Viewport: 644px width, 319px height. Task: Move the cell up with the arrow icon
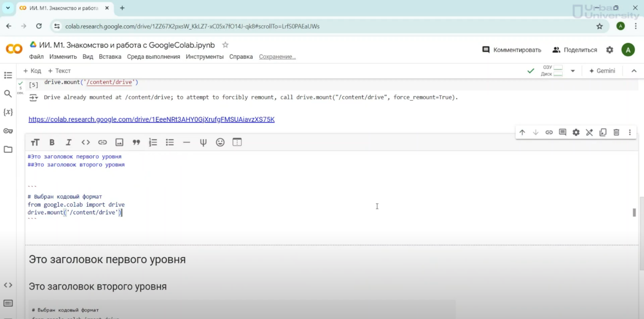(x=522, y=132)
